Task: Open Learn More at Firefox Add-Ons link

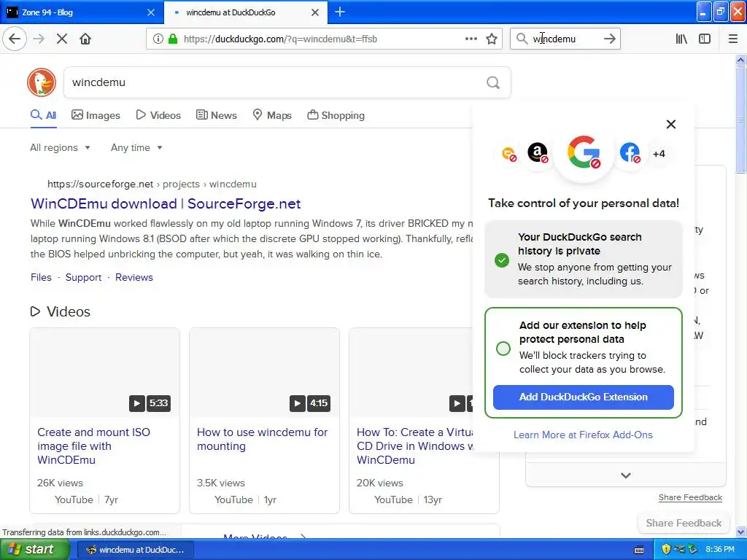Action: (583, 435)
